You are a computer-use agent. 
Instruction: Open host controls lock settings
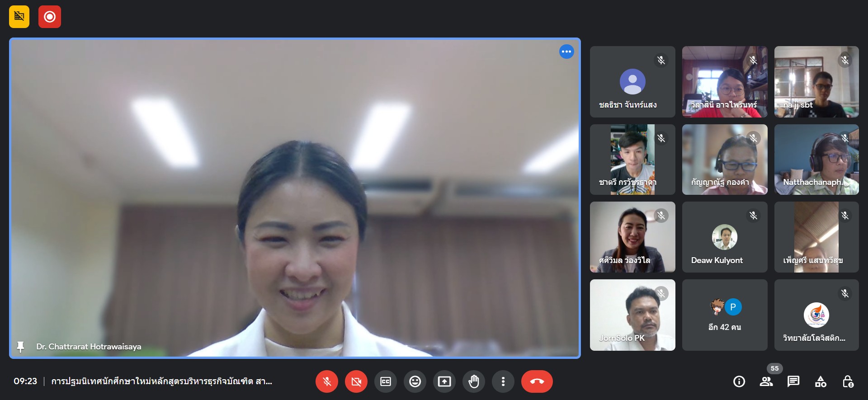(x=848, y=381)
